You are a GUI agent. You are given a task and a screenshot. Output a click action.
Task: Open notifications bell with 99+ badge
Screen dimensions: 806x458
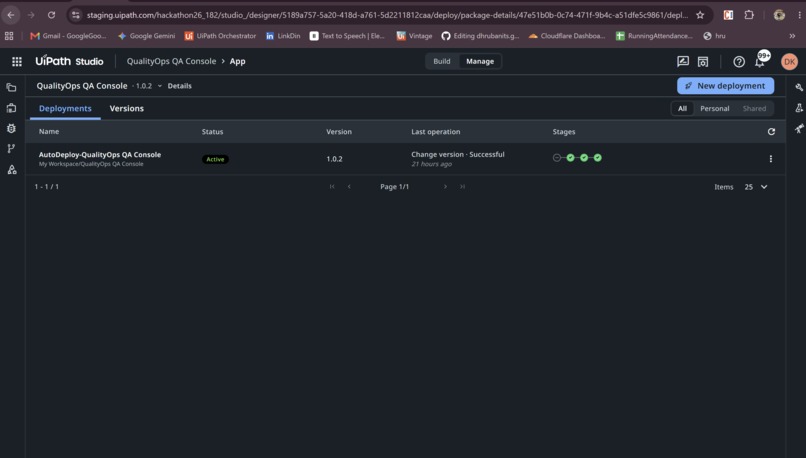[761, 61]
